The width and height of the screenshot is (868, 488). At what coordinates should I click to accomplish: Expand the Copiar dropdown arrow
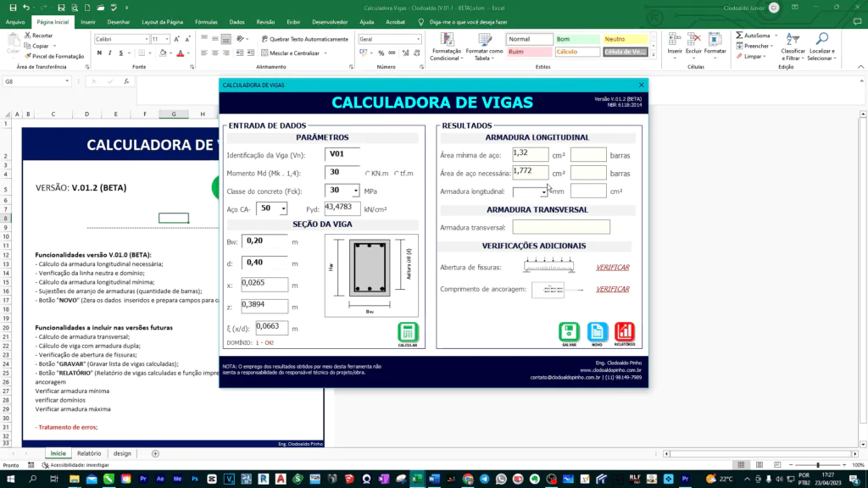(54, 46)
